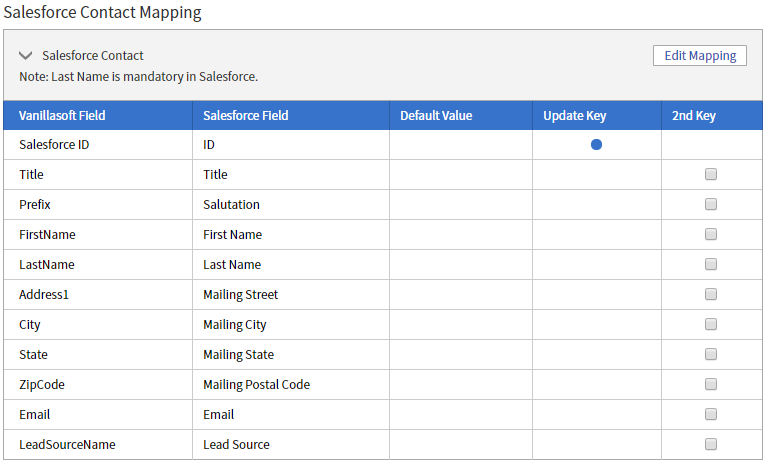Click the Mailing City cell

pyautogui.click(x=291, y=324)
